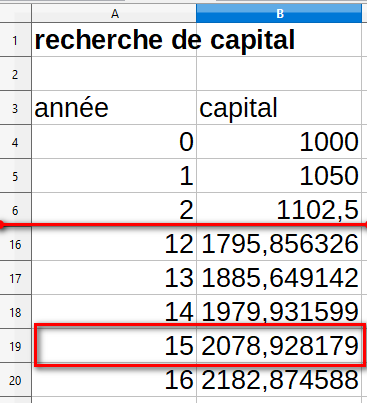Select the cell containing 1050
This screenshot has height=403, width=367.
tap(279, 176)
